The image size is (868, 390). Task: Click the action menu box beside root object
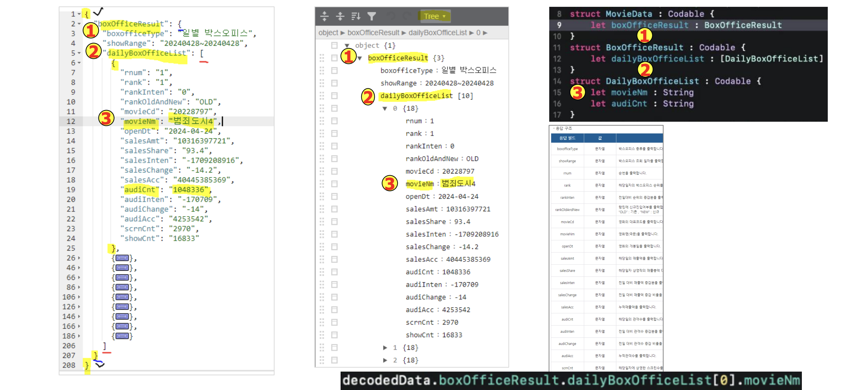click(334, 45)
